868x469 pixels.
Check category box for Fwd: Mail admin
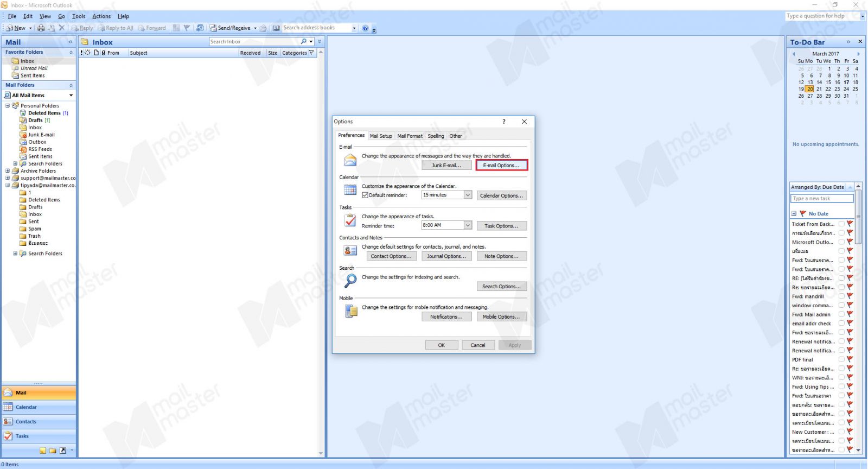click(x=841, y=314)
